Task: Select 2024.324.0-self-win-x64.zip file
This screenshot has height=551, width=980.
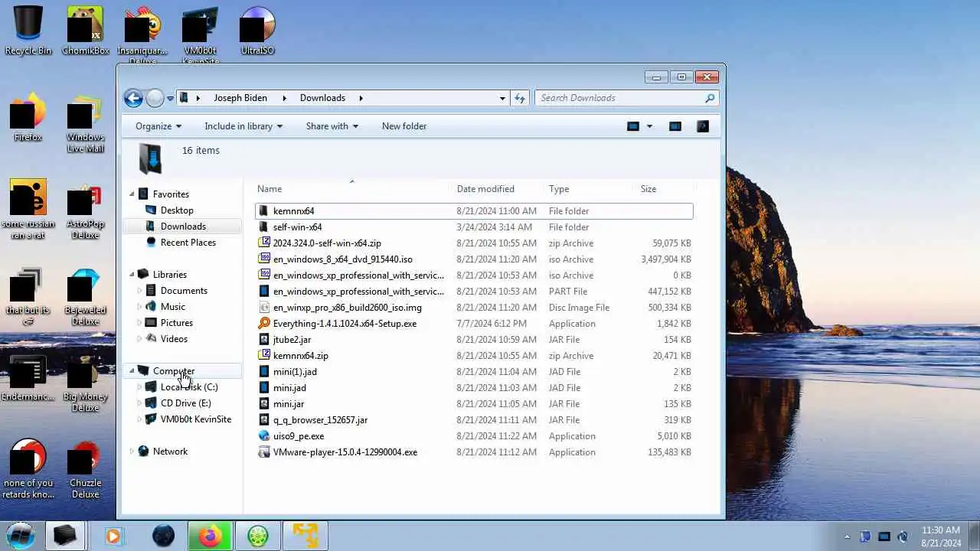Action: click(327, 243)
